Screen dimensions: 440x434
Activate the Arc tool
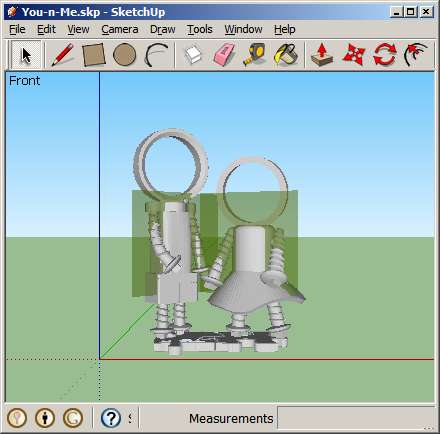coord(156,55)
